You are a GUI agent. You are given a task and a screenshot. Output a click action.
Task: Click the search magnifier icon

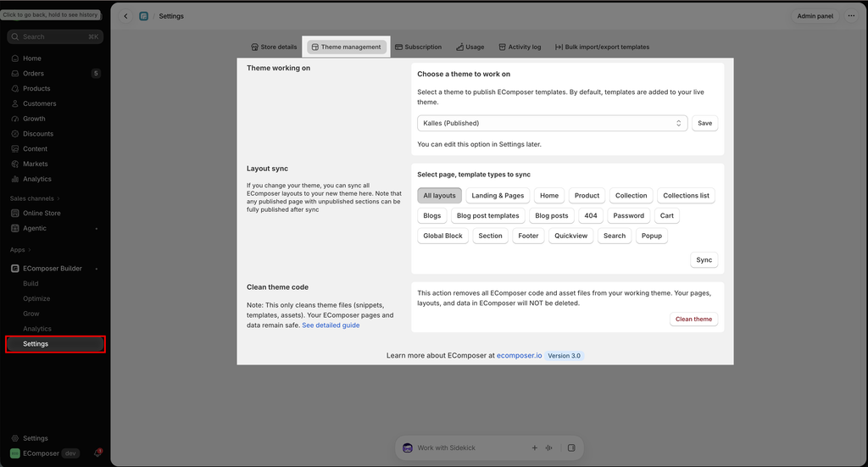click(x=15, y=36)
